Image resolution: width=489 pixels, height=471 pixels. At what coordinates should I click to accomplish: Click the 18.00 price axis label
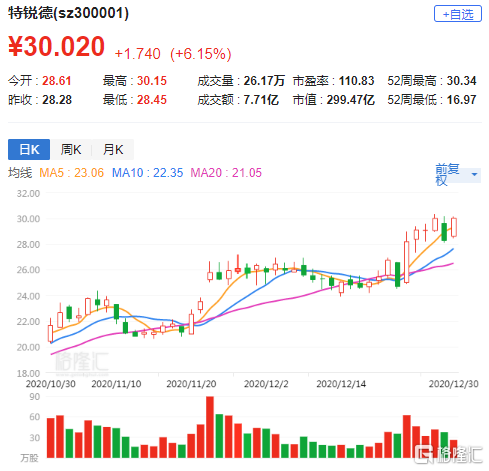coord(28,373)
